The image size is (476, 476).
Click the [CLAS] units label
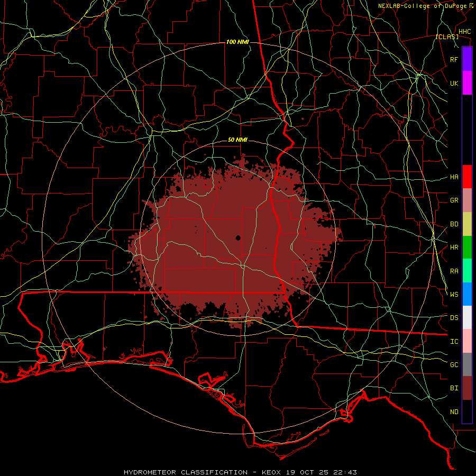[x=447, y=37]
